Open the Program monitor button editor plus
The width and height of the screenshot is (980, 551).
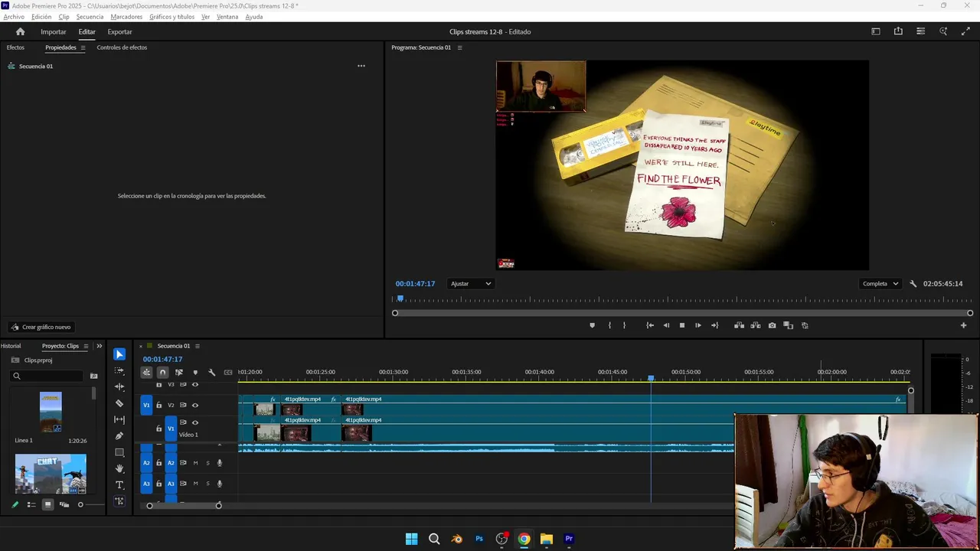(963, 325)
